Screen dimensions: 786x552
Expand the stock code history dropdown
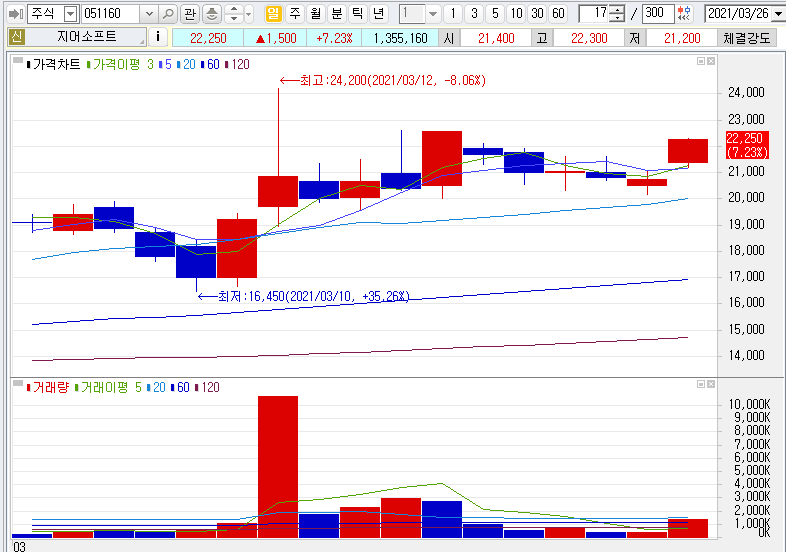pos(149,14)
